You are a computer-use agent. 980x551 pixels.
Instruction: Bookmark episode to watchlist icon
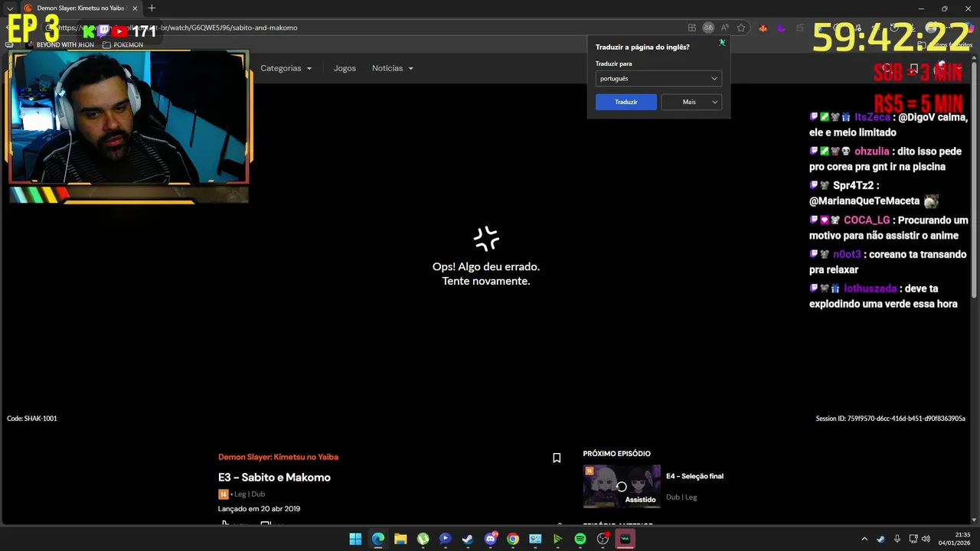557,458
